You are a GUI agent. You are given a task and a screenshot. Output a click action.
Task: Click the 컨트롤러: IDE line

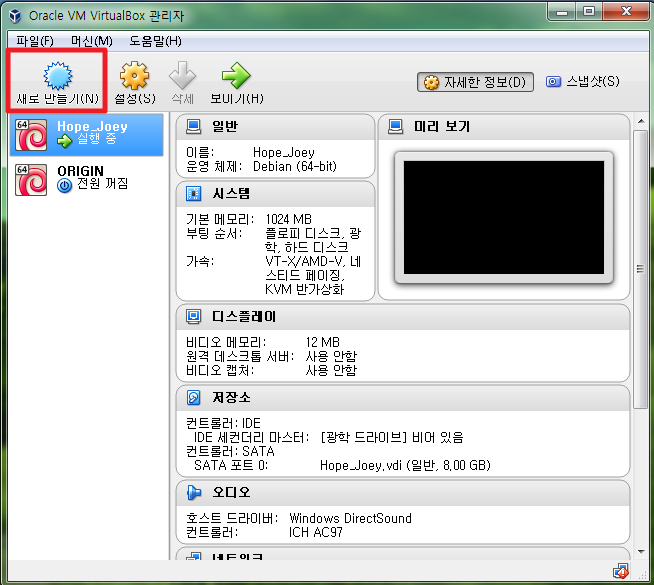tap(223, 423)
